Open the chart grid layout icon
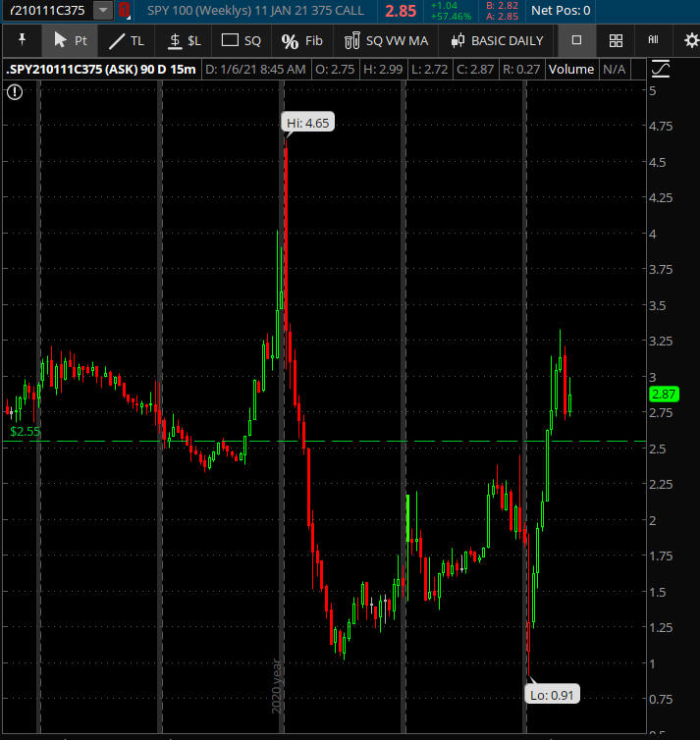Image resolution: width=700 pixels, height=740 pixels. (x=616, y=40)
